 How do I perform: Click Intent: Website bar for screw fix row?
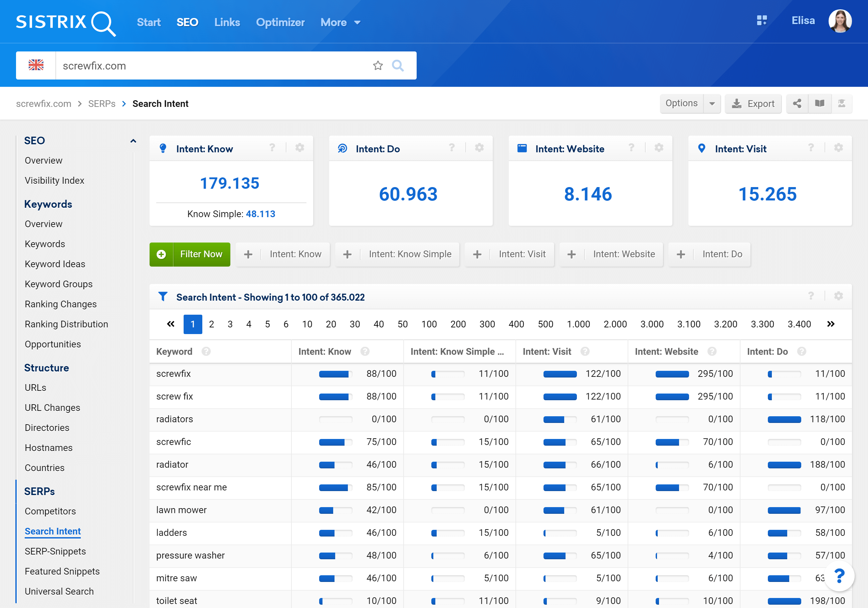point(672,397)
